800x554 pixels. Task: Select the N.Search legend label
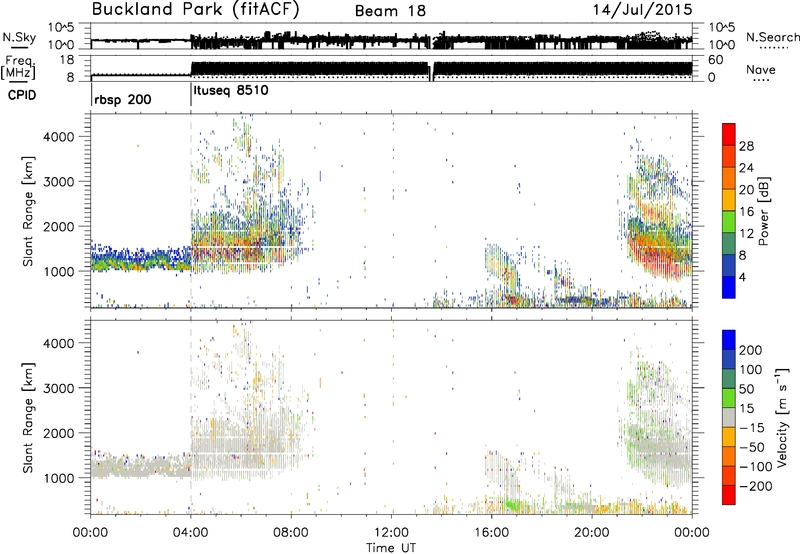coord(772,37)
